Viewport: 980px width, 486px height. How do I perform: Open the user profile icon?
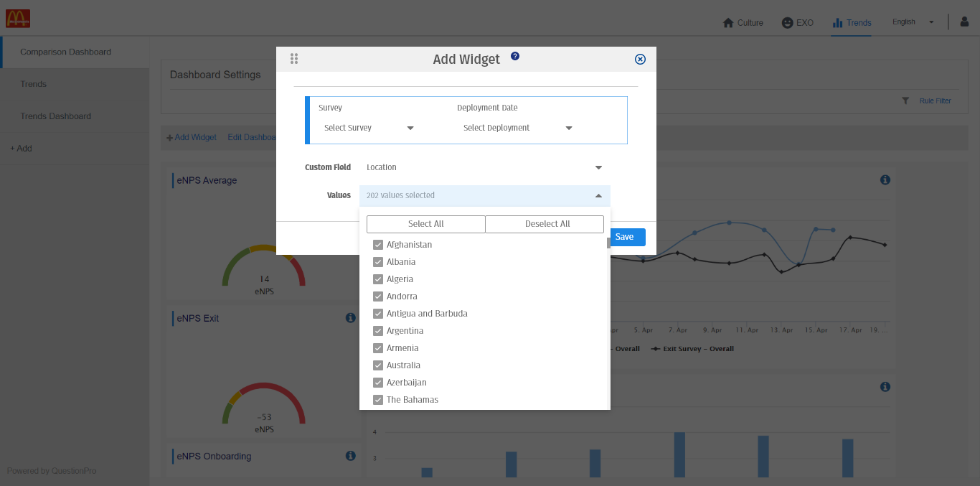(x=964, y=22)
